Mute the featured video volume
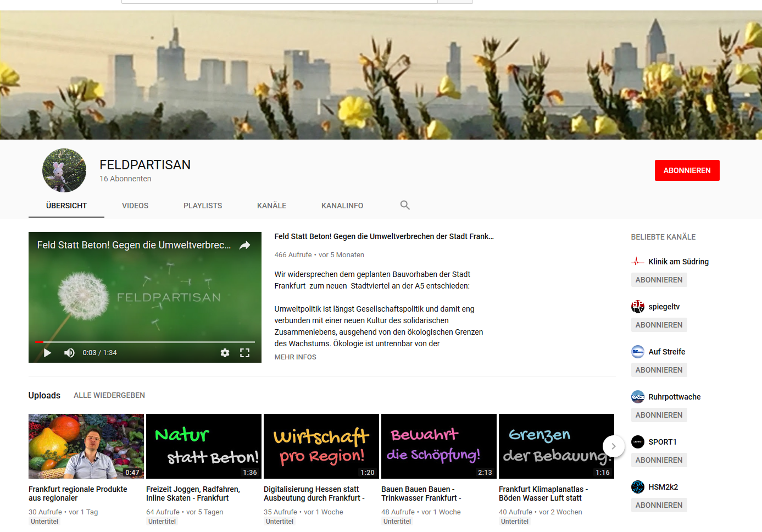Screen dimensions: 762x532 tap(69, 353)
